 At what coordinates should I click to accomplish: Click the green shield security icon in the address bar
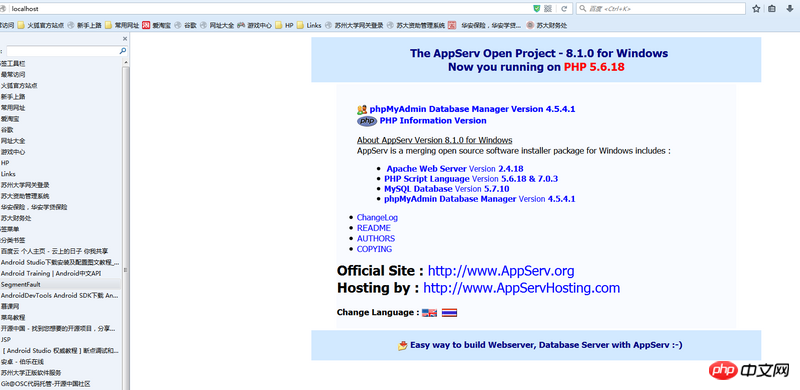pyautogui.click(x=536, y=9)
